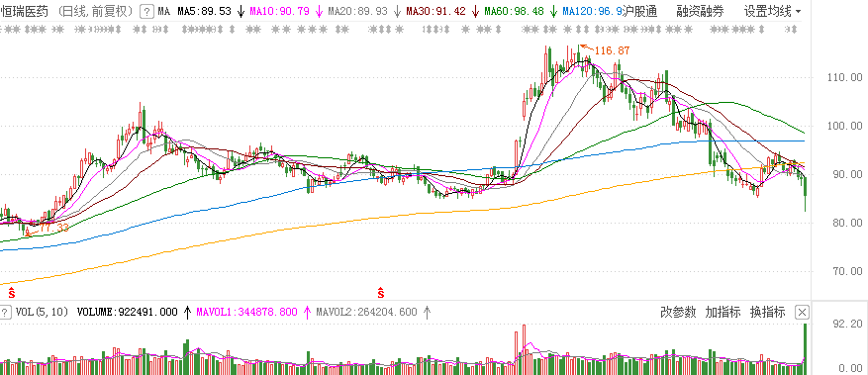
Task: Select the dark red MA30:91.42 legend
Action: pos(435,11)
